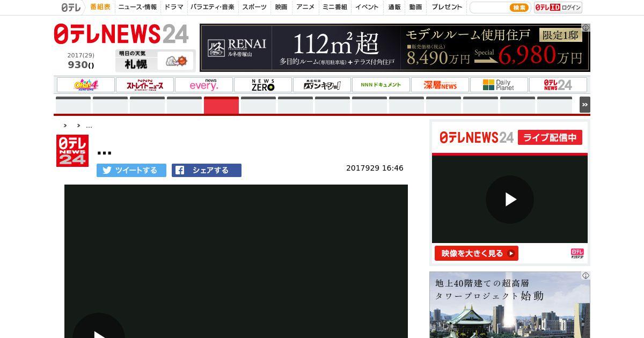Viewport: 644px width, 338px height.
Task: Open ドラマ menu item
Action: [174, 7]
